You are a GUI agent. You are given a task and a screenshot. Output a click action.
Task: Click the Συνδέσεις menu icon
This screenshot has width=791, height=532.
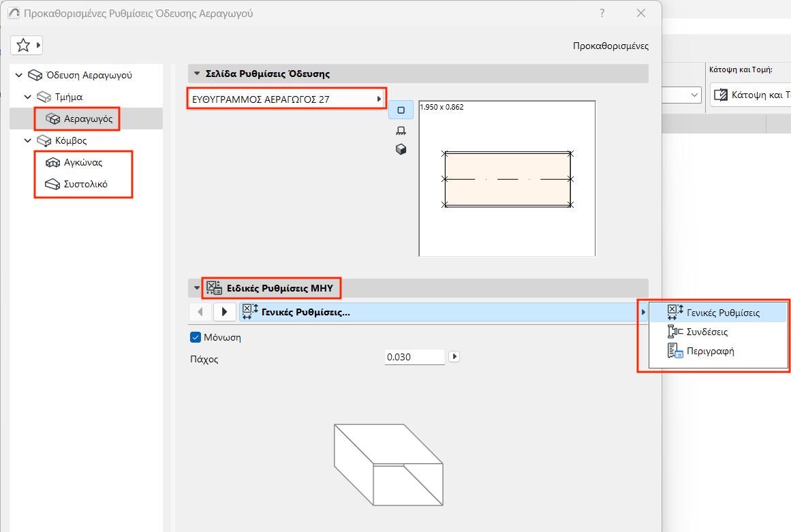(x=675, y=331)
